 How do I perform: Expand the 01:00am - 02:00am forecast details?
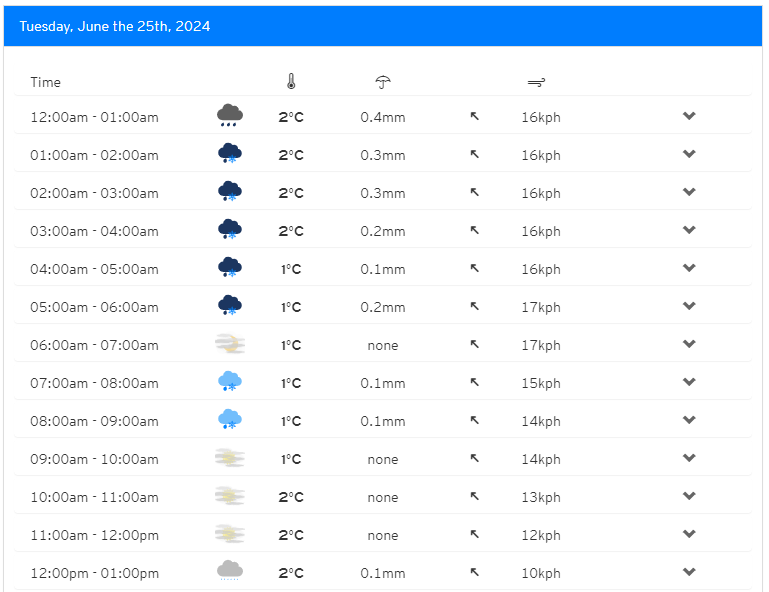point(689,154)
